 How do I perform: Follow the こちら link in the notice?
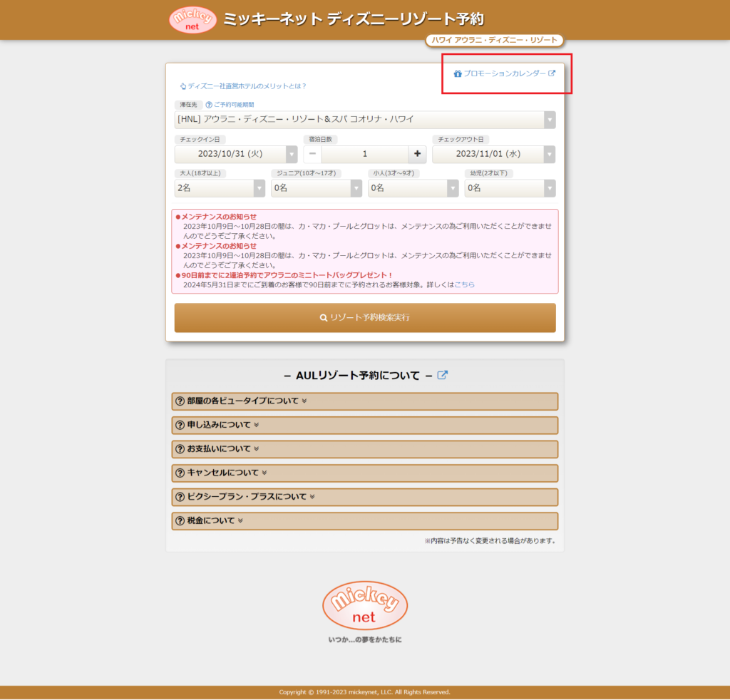point(464,285)
